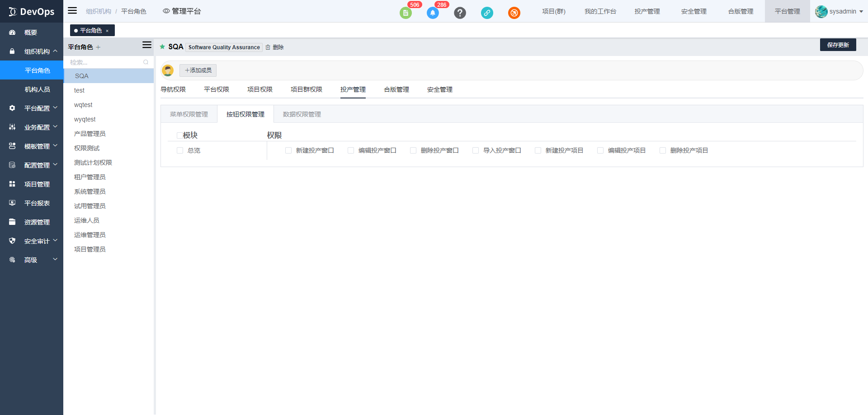
Task: Select the 系统管理员 role in the list
Action: point(90,191)
